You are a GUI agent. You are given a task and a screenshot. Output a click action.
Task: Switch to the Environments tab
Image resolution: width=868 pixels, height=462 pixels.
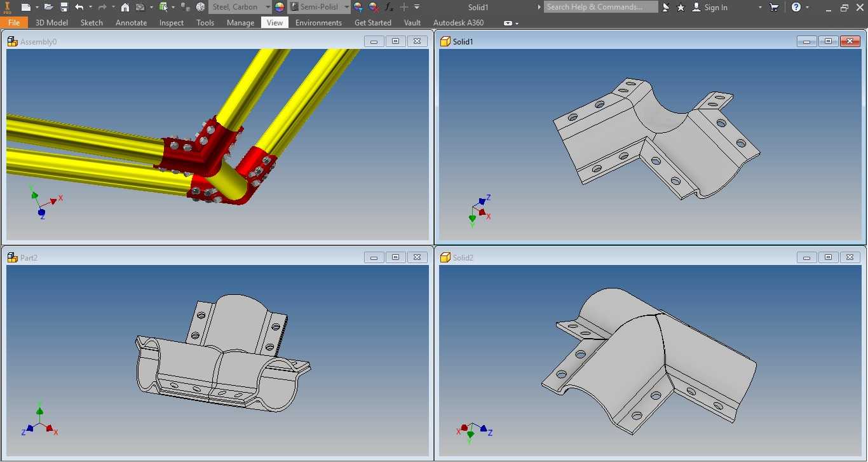click(x=318, y=22)
